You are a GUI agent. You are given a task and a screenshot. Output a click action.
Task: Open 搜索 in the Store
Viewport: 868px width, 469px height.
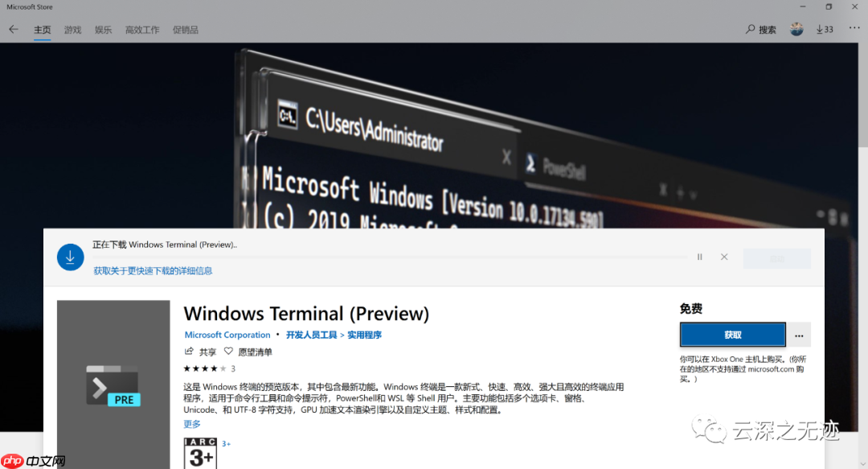(760, 30)
